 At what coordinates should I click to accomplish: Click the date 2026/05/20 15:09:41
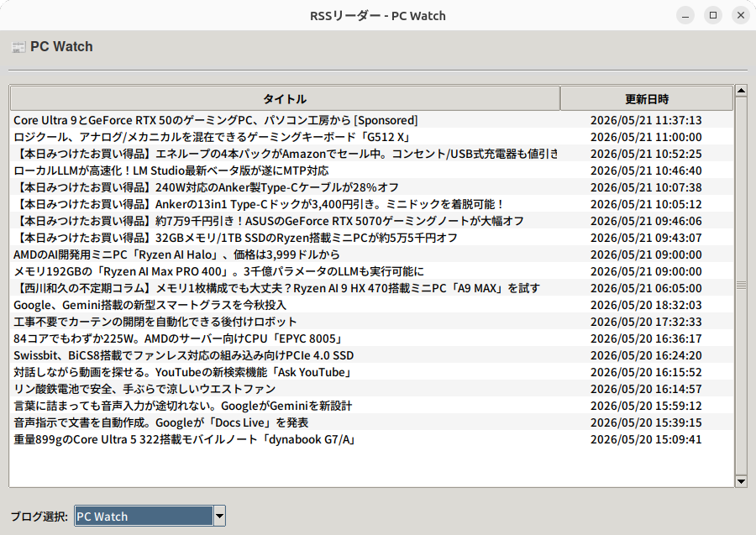pyautogui.click(x=646, y=439)
